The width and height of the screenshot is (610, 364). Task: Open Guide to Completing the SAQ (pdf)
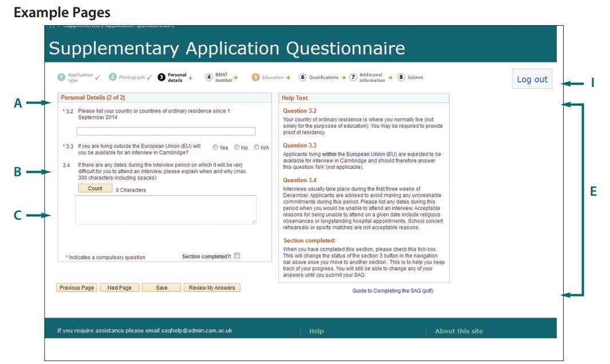pos(393,291)
